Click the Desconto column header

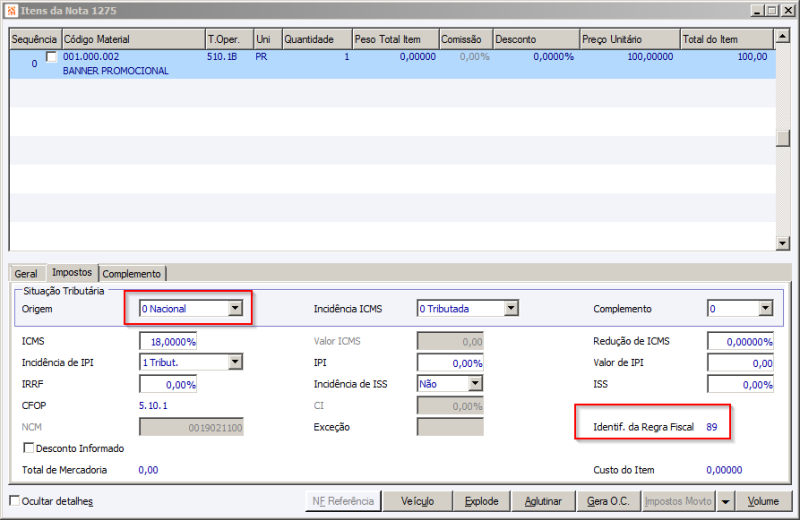(536, 39)
